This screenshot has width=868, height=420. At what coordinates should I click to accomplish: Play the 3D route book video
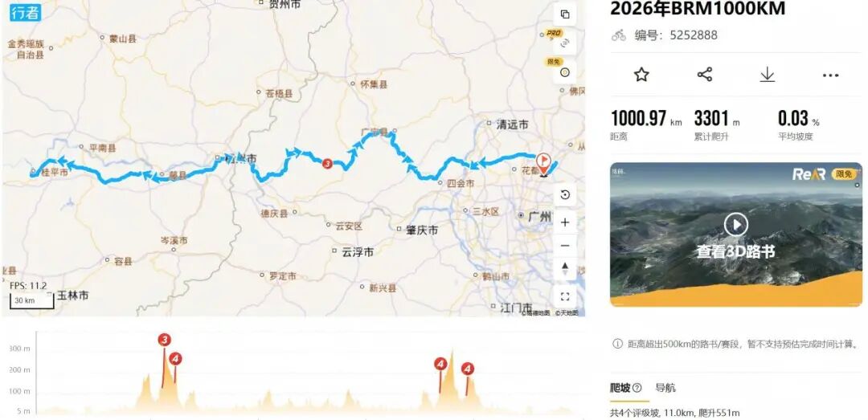click(736, 225)
